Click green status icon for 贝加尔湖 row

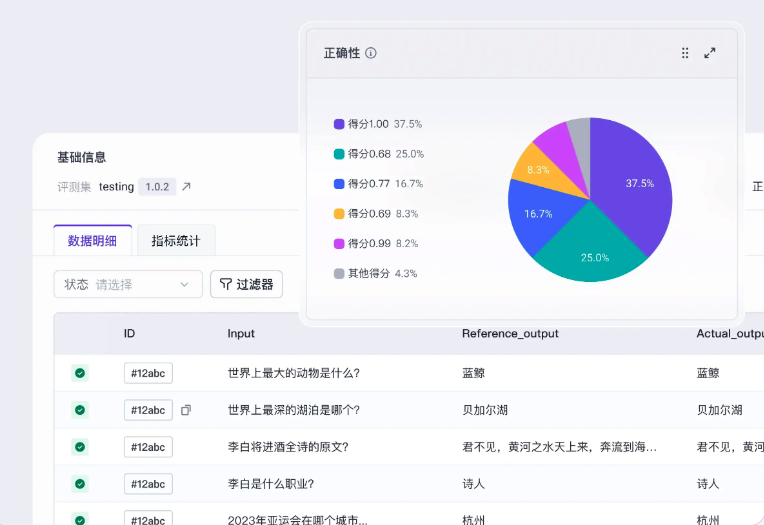pyautogui.click(x=80, y=410)
